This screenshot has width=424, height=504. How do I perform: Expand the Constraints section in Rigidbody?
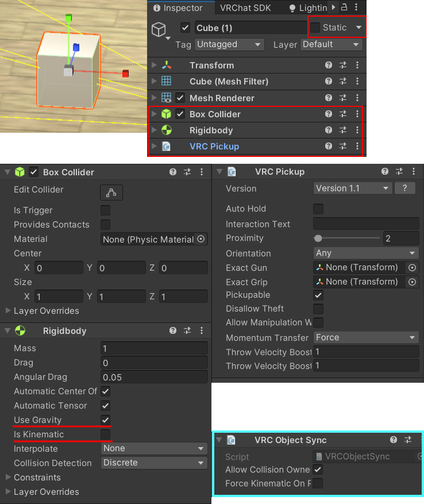pos(8,477)
